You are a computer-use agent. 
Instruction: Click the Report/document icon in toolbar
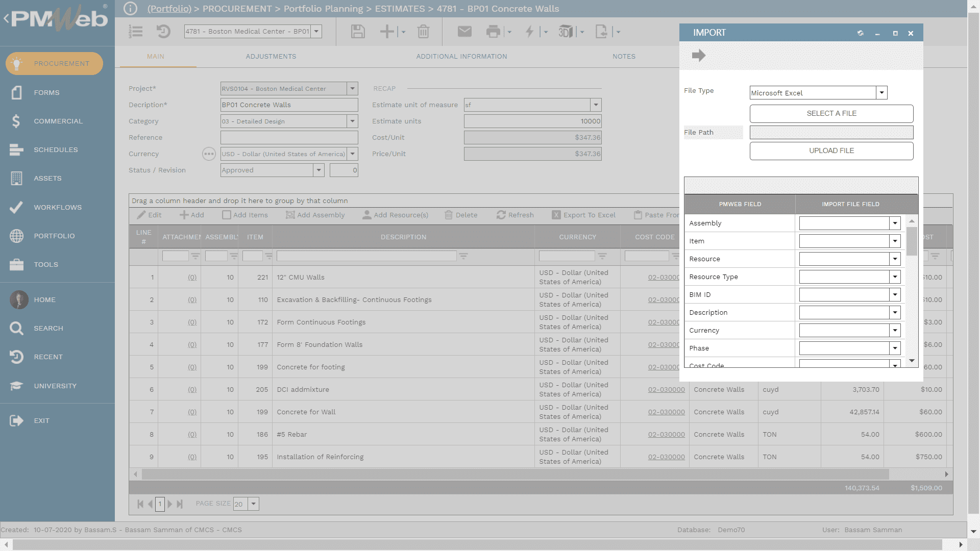601,31
